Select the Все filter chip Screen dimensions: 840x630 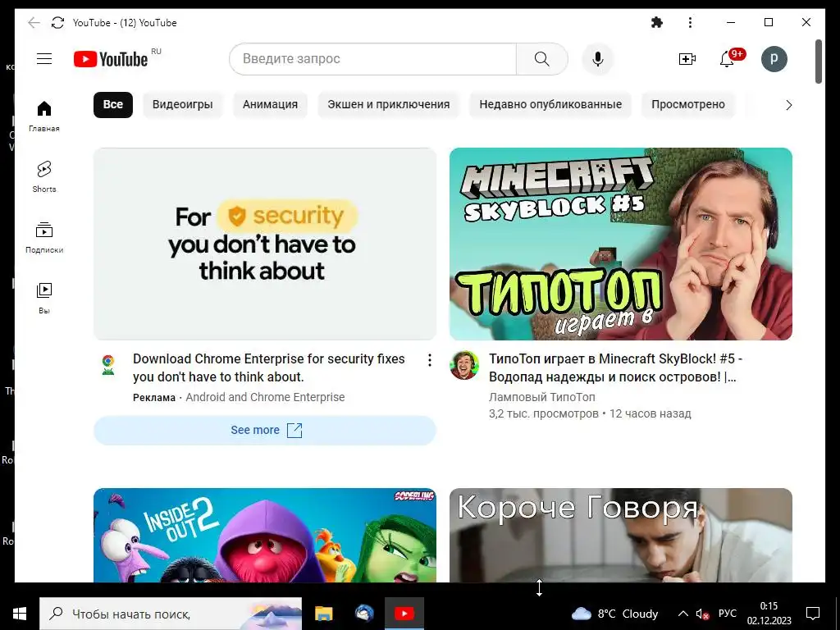[113, 104]
